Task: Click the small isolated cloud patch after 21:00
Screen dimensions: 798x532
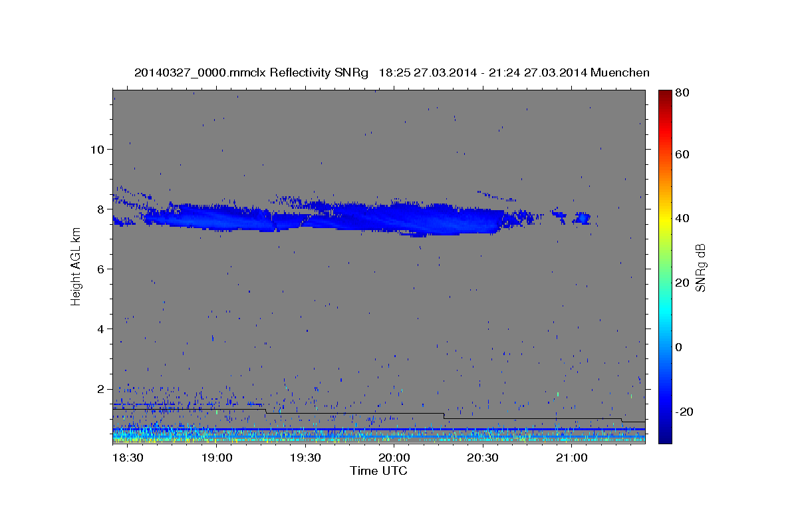Action: (583, 217)
